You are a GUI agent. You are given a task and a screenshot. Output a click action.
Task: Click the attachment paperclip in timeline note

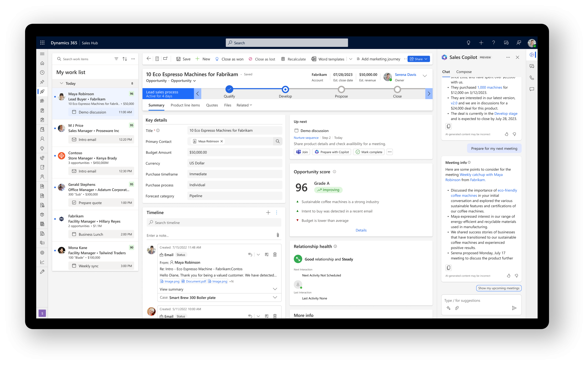(x=278, y=235)
